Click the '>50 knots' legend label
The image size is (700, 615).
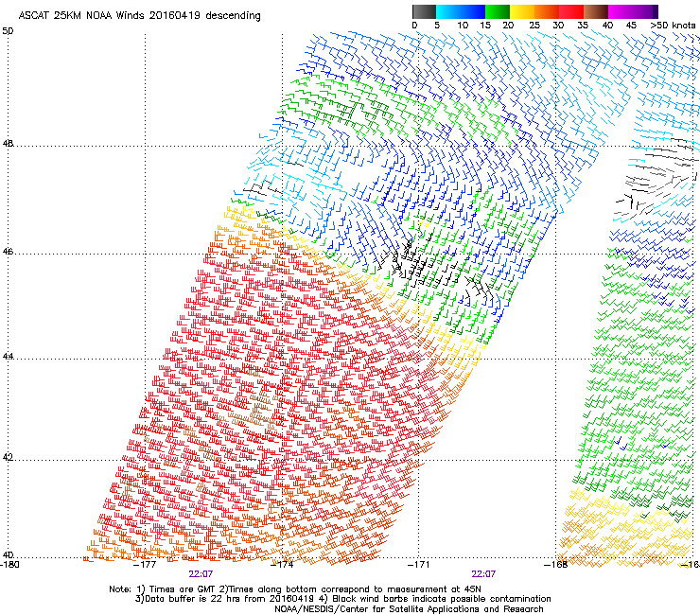point(673,26)
